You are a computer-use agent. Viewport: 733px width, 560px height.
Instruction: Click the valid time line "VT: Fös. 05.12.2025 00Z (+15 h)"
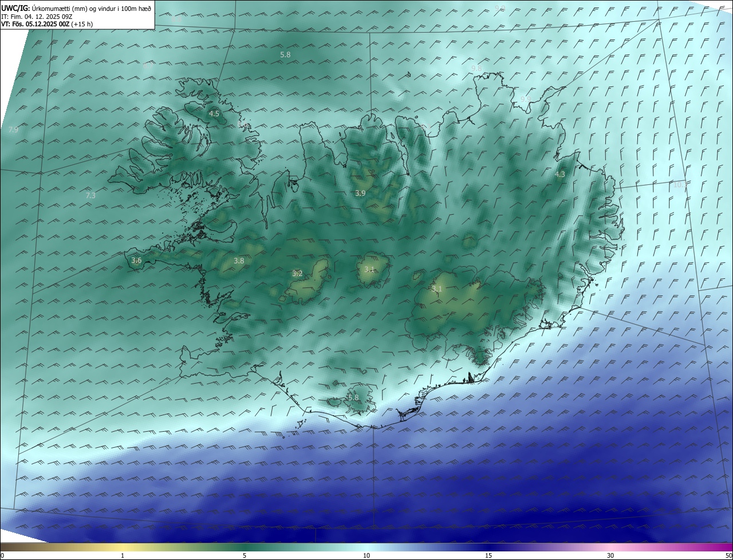pos(47,24)
